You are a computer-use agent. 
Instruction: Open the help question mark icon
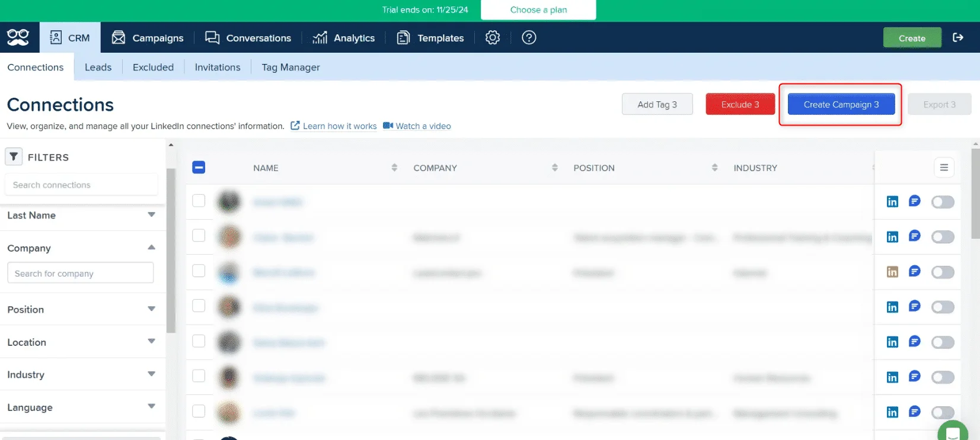coord(529,37)
